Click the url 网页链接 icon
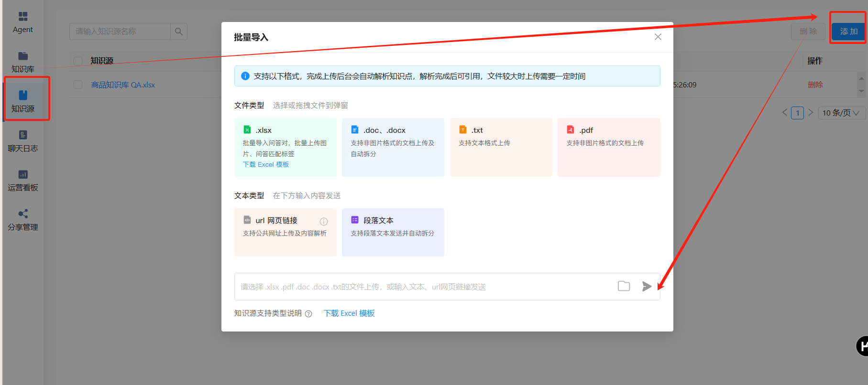 tap(247, 220)
